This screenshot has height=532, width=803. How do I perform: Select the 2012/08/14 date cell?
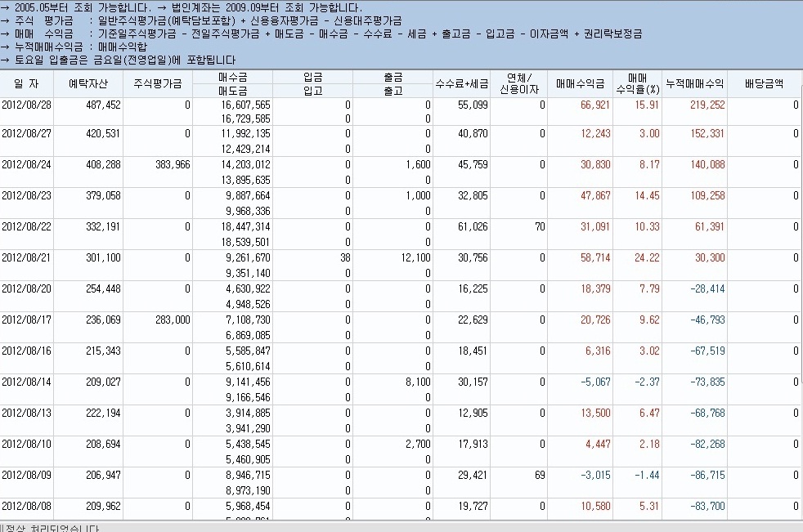[x=27, y=382]
